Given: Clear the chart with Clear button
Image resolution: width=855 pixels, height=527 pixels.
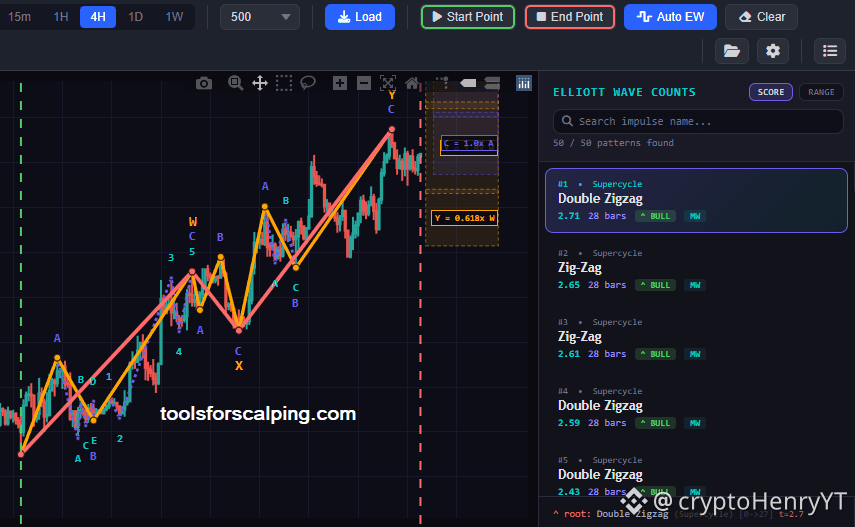Looking at the screenshot, I should click(761, 17).
